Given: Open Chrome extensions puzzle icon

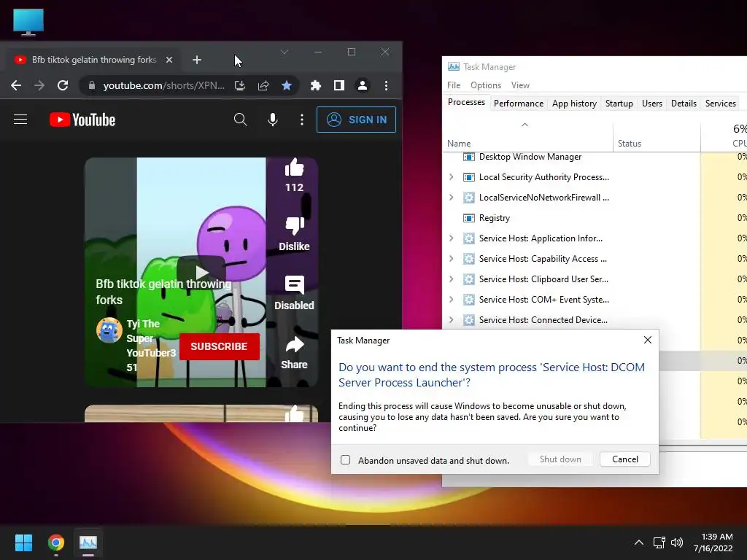Looking at the screenshot, I should (315, 86).
